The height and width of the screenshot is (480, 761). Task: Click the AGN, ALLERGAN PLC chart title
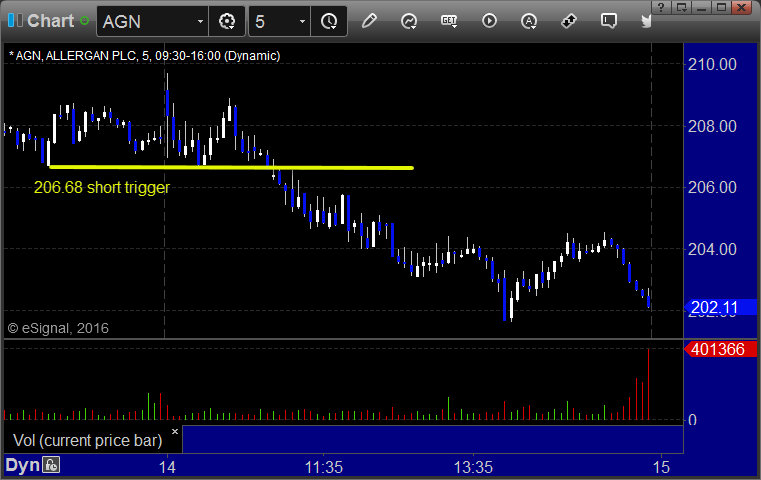pyautogui.click(x=145, y=56)
